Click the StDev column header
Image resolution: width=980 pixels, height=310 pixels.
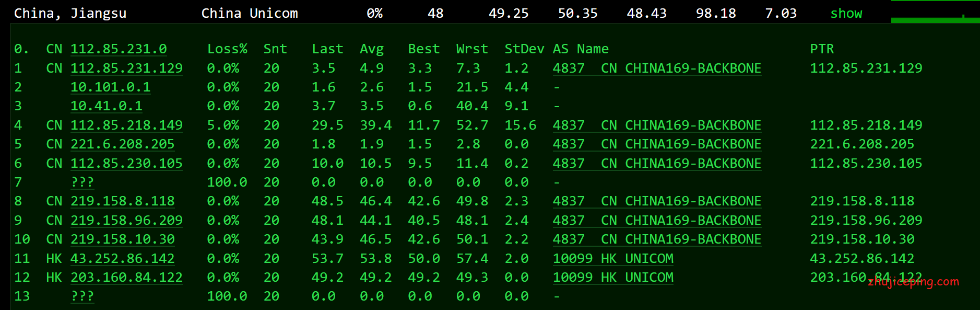524,49
